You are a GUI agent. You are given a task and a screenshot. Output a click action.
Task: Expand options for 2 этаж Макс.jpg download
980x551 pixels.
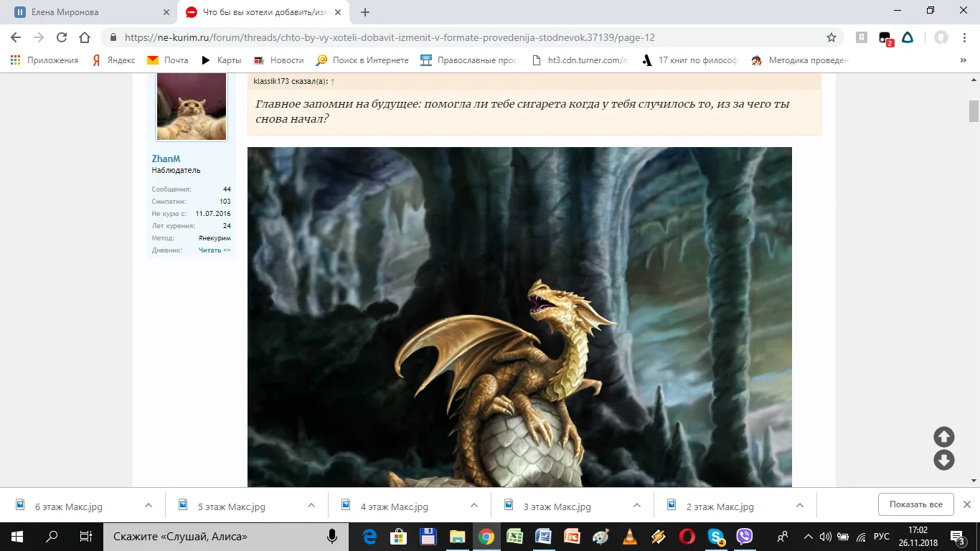pyautogui.click(x=800, y=505)
